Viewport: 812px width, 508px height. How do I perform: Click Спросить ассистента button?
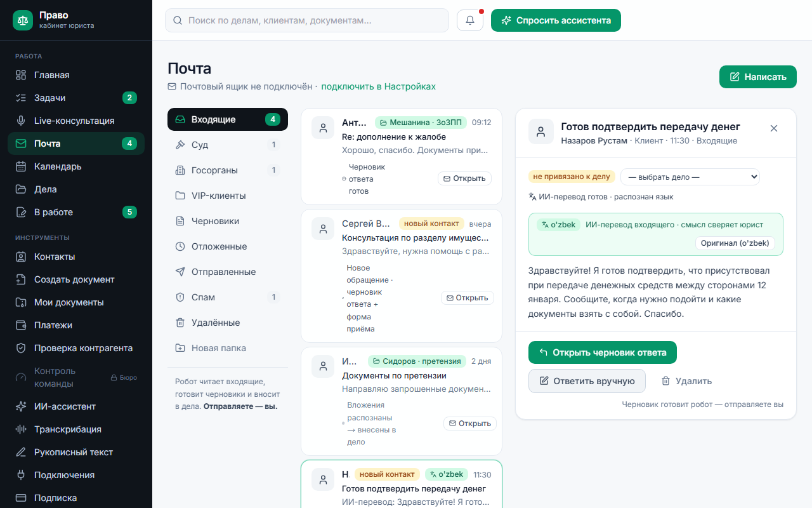[556, 20]
